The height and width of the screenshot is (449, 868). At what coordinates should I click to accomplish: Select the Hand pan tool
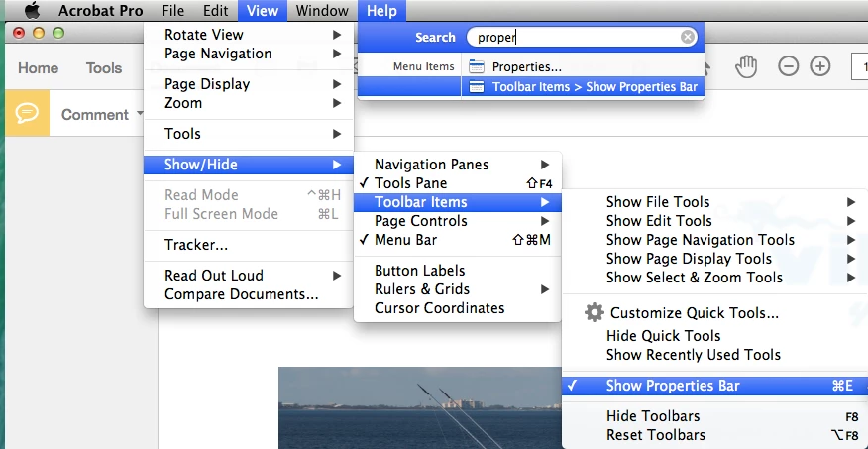point(746,67)
